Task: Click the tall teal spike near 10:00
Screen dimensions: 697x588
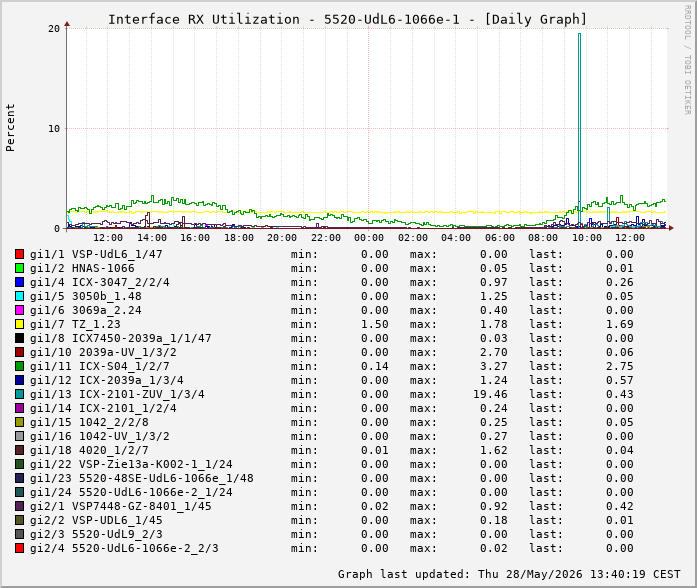Action: (579, 129)
